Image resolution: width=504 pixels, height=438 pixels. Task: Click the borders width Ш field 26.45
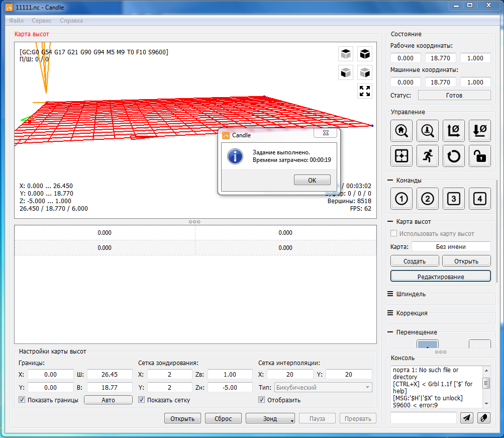(x=110, y=374)
